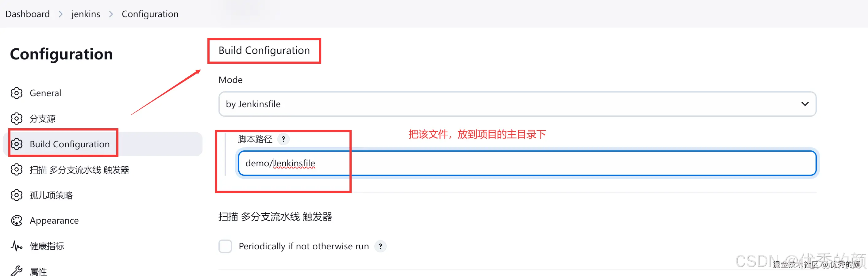This screenshot has height=276, width=868.
Task: Click the gear icon beside 分支源
Action: click(16, 119)
